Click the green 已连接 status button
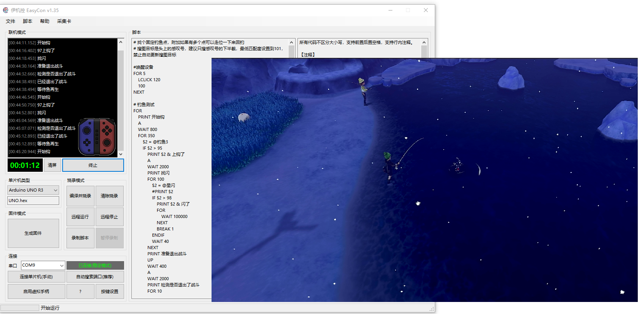This screenshot has width=644, height=314. [x=95, y=265]
